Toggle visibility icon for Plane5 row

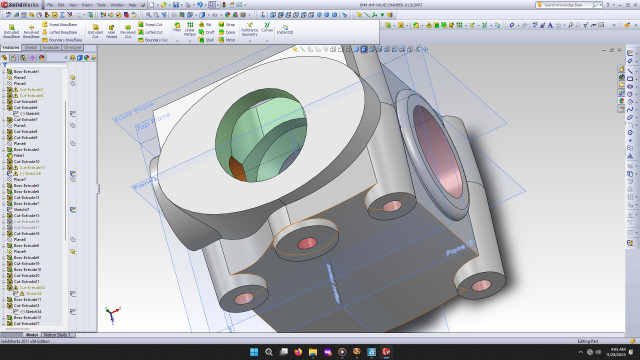73,126
